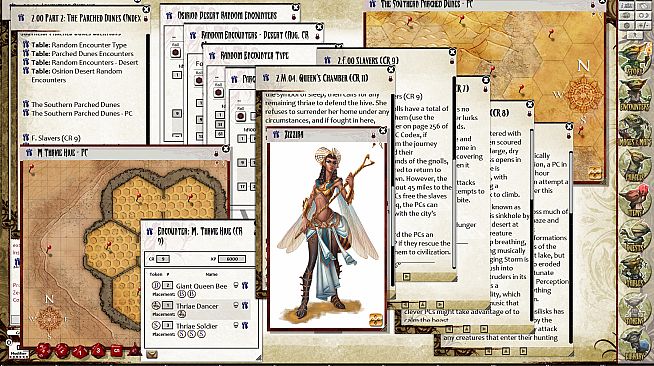Toggle lock on Southern Parched Dunes map window
This screenshot has width=654, height=366.
pyautogui.click(x=592, y=5)
